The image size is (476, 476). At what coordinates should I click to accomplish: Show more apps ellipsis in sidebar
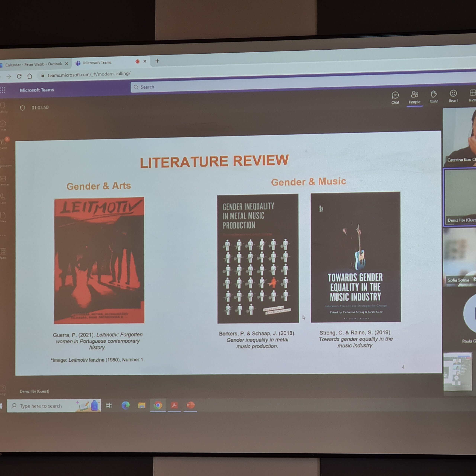(x=3, y=236)
